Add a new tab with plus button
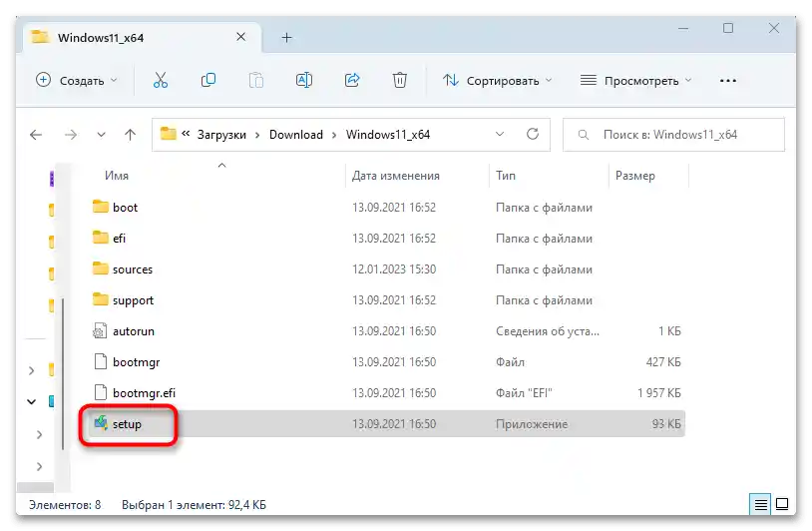Image resolution: width=812 pixels, height=531 pixels. click(x=286, y=37)
